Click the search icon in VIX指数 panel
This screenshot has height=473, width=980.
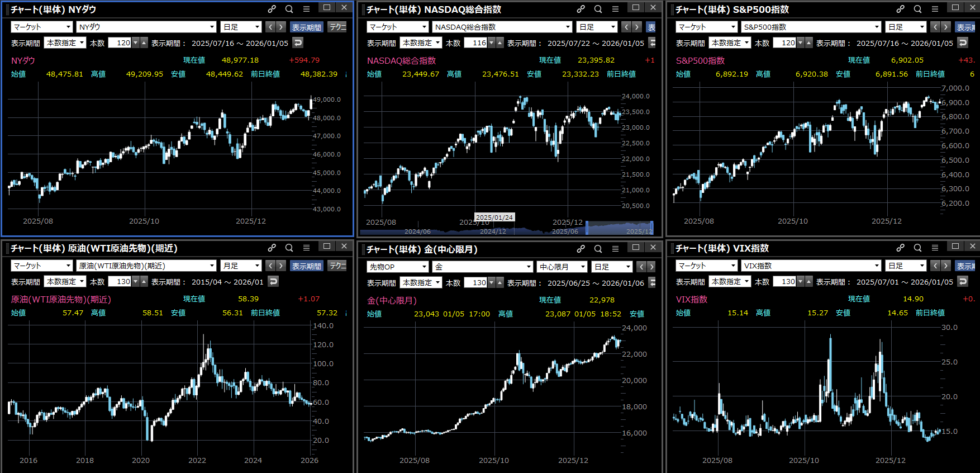click(917, 248)
